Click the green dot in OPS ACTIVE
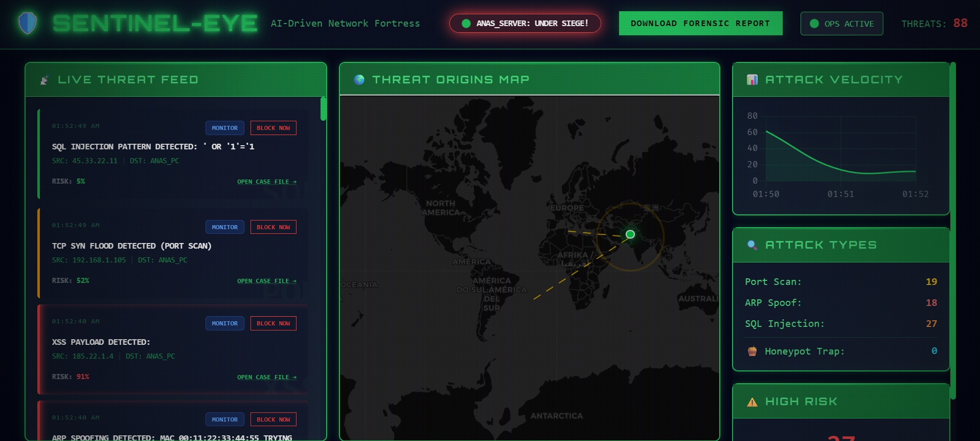The width and height of the screenshot is (980, 441). pos(814,24)
